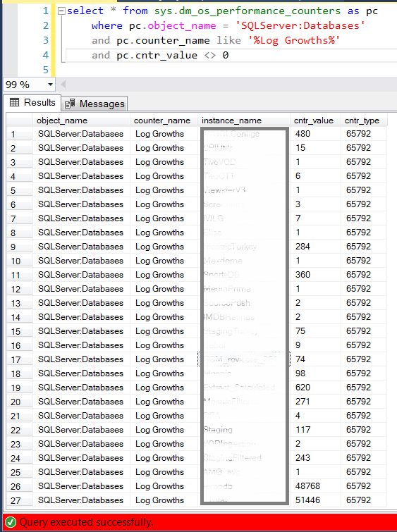The width and height of the screenshot is (397, 532).
Task: Click the object_name column header
Action: click(81, 120)
